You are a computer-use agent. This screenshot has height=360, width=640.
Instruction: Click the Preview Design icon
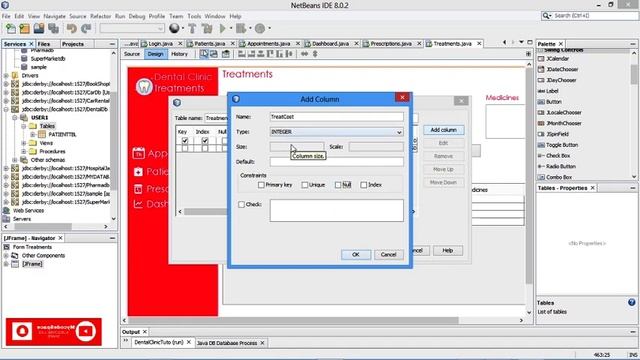(x=226, y=54)
